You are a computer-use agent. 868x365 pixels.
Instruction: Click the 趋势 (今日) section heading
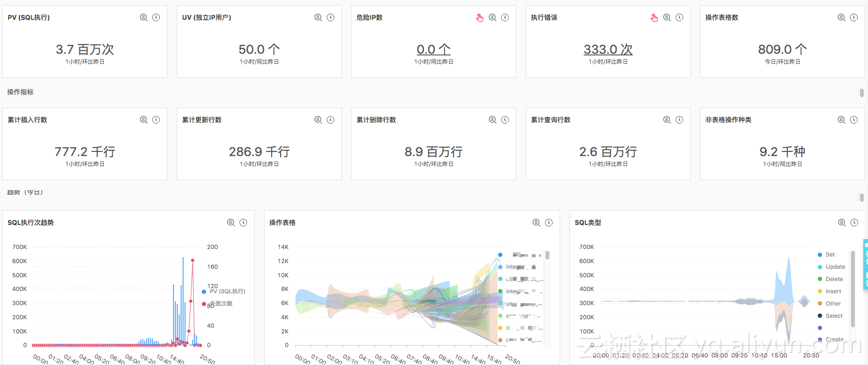pyautogui.click(x=25, y=192)
